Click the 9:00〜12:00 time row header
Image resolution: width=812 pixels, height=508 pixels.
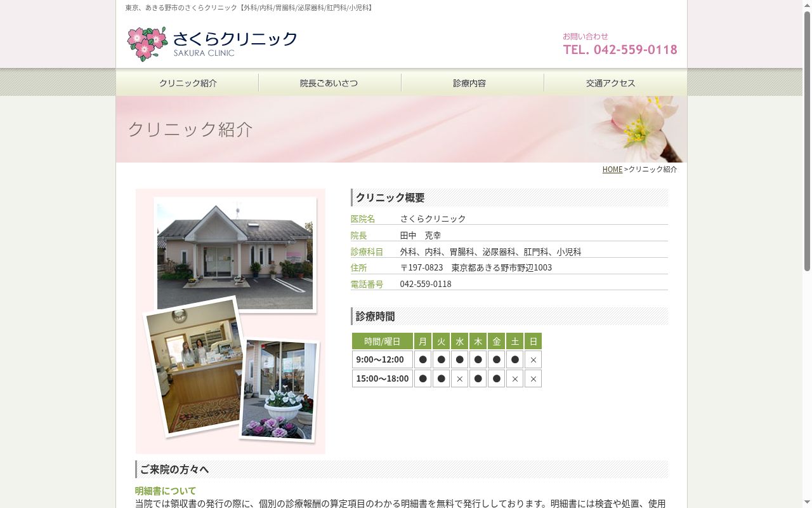383,359
